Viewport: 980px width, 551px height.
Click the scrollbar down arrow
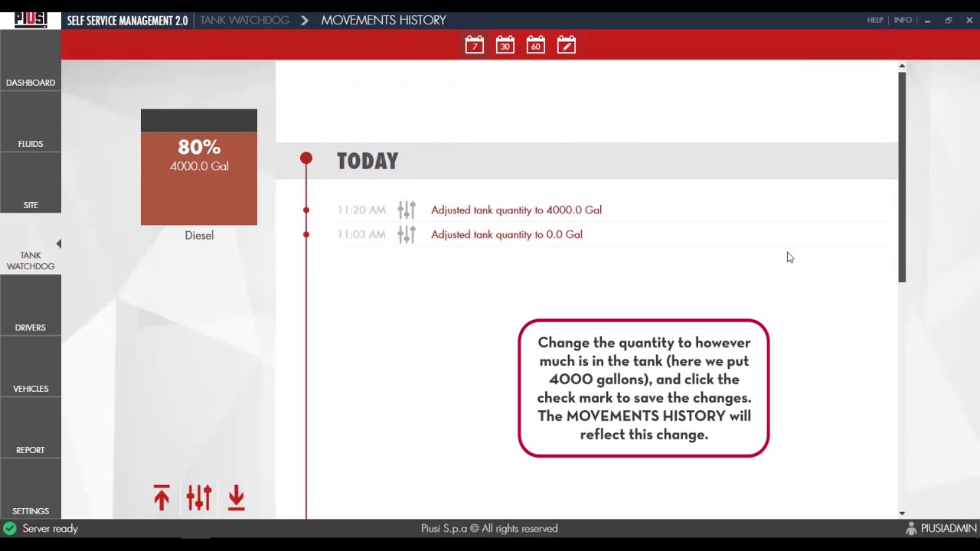[x=902, y=514]
